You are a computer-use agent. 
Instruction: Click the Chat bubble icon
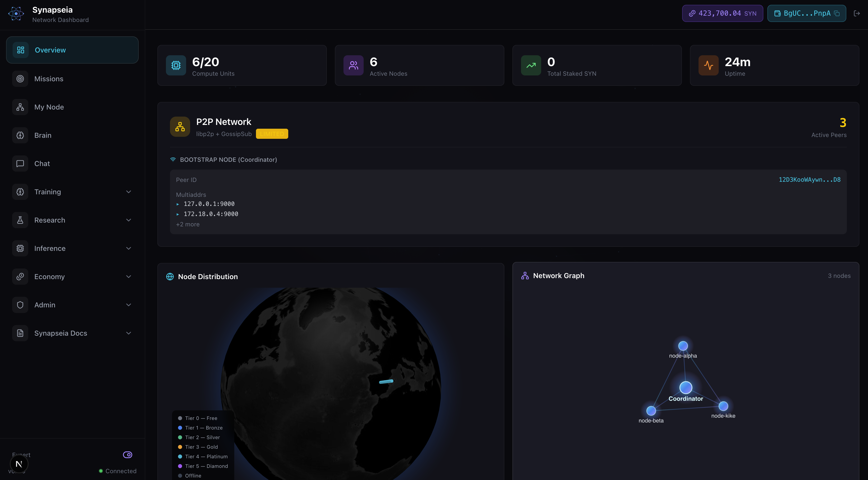click(x=20, y=164)
